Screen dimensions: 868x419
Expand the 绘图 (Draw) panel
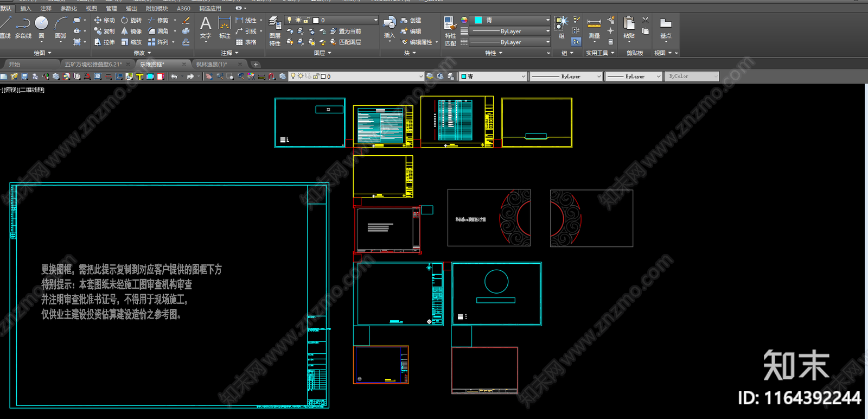pyautogui.click(x=42, y=53)
